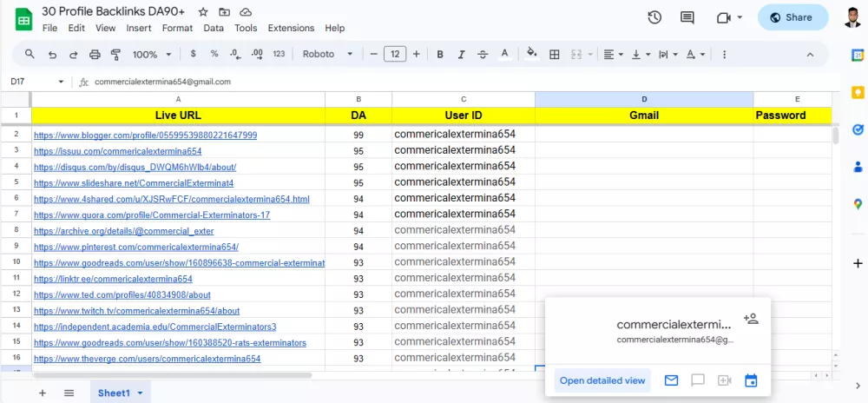Print the spreadsheet
This screenshot has height=403, width=868.
coord(95,54)
